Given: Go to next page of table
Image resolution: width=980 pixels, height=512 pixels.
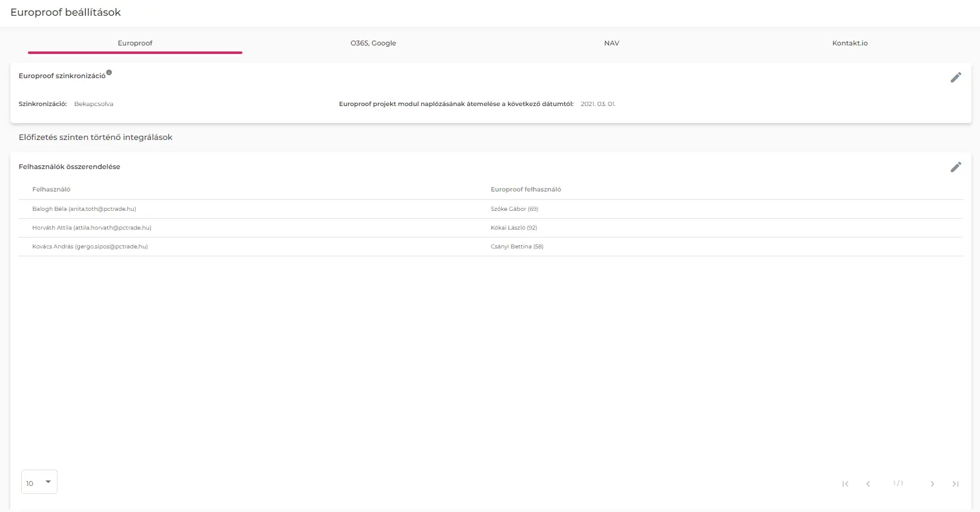Looking at the screenshot, I should (x=932, y=484).
